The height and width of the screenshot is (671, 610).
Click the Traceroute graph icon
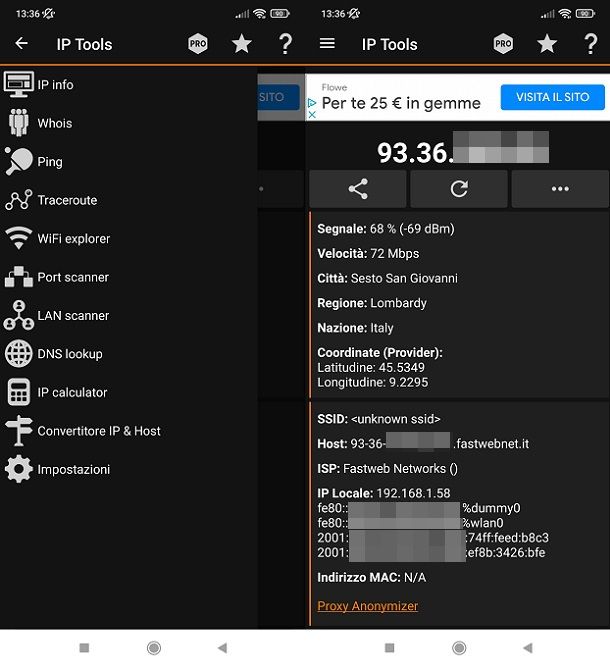18,200
